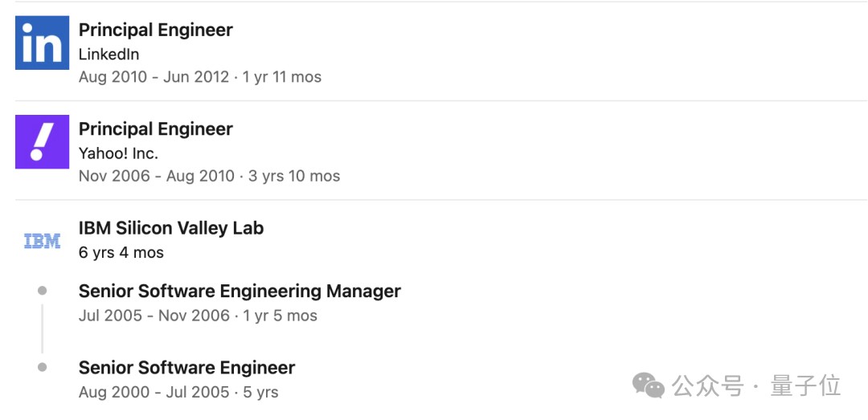
Task: Select the Senior Software Engineering Manager role
Action: pos(240,291)
